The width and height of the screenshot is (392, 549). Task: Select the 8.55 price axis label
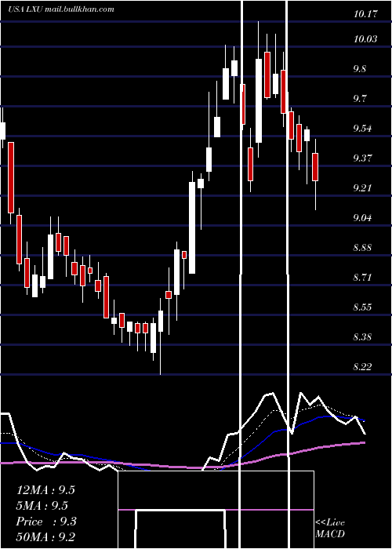coord(362,307)
